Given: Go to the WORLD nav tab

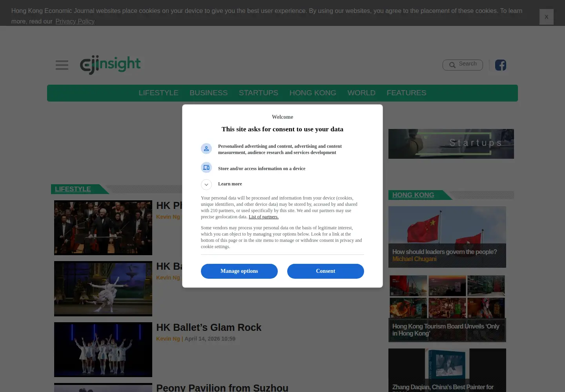Looking at the screenshot, I should (x=361, y=93).
